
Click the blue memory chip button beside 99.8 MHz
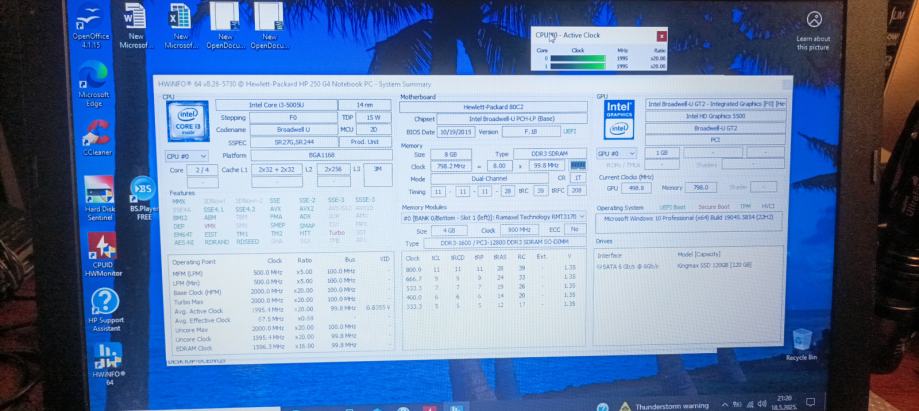point(578,166)
